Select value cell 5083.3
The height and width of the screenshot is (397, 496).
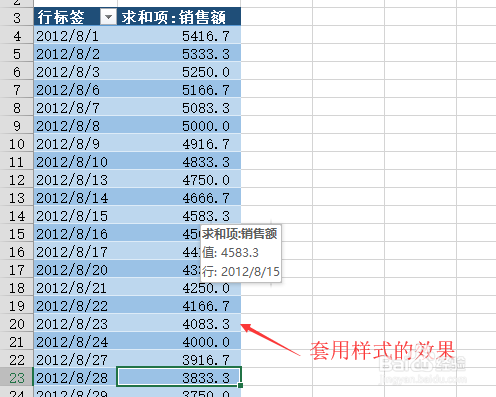(x=179, y=108)
